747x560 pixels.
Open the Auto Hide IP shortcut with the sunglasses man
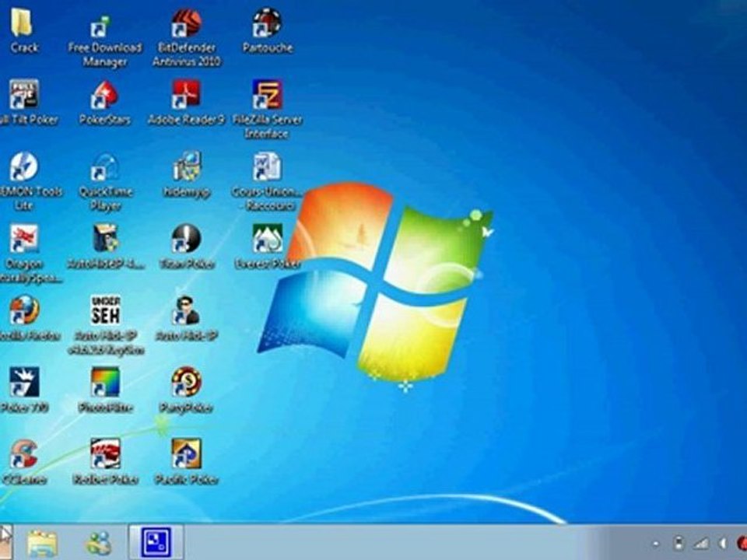click(186, 310)
